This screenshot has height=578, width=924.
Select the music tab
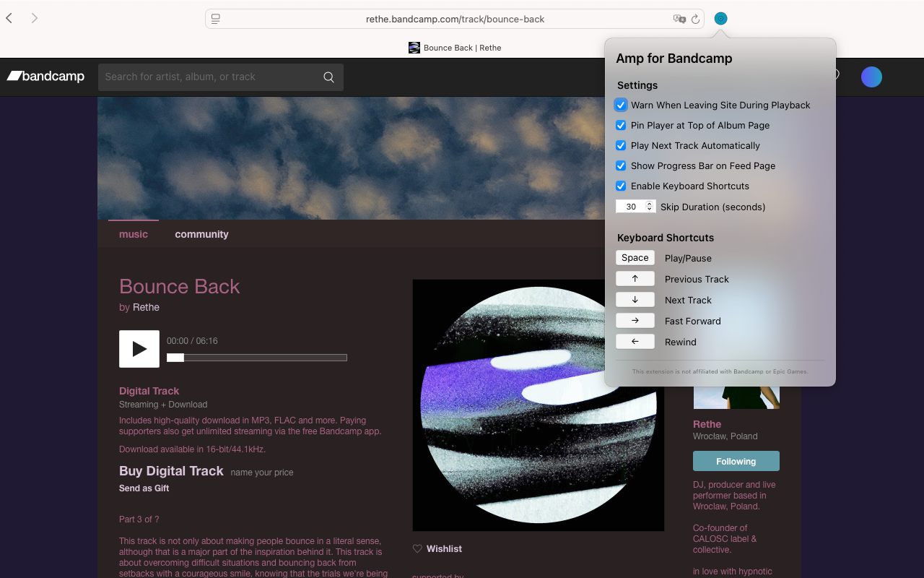pos(133,234)
